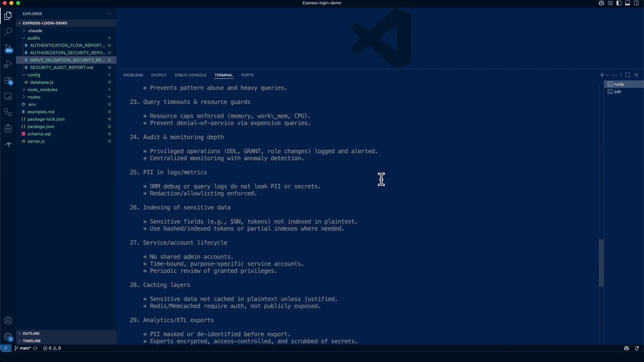Open the Accounts menu icon
Image resolution: width=644 pixels, height=362 pixels.
click(8, 321)
